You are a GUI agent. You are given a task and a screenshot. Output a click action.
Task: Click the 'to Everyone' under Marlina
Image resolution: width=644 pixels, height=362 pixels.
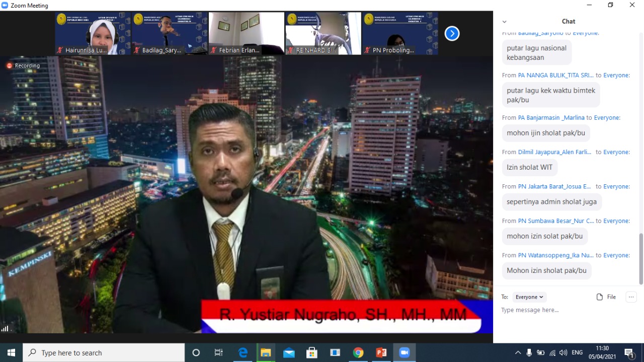pyautogui.click(x=603, y=117)
